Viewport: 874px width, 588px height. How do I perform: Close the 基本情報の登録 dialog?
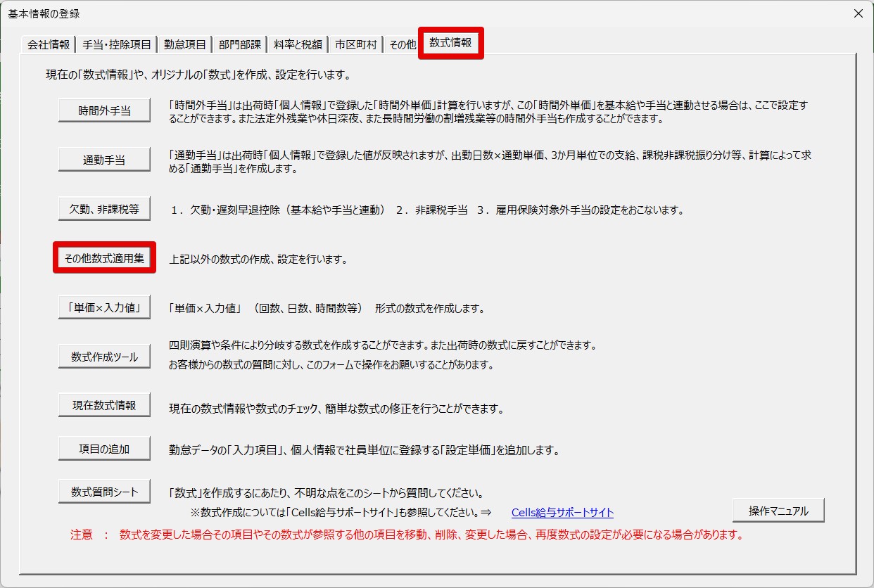[x=858, y=13]
